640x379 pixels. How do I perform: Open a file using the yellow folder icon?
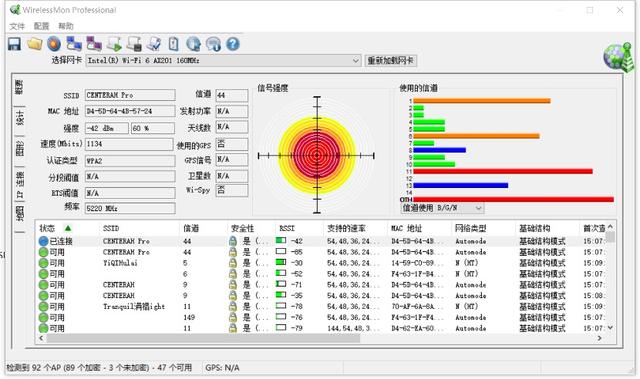coord(35,44)
